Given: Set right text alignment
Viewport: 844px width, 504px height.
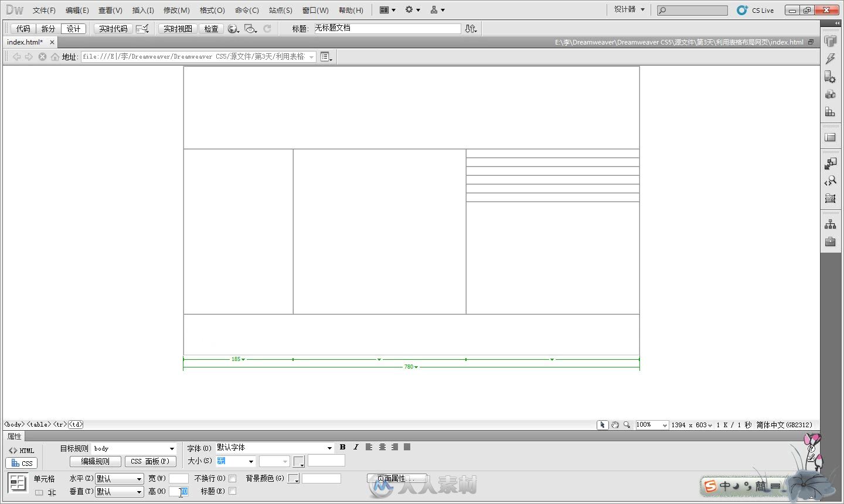Looking at the screenshot, I should click(x=394, y=447).
